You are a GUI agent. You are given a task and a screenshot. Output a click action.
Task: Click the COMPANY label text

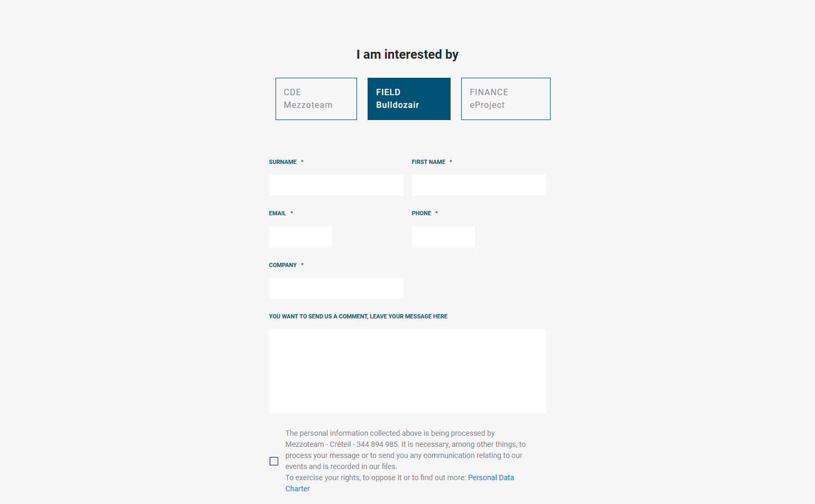pos(282,265)
